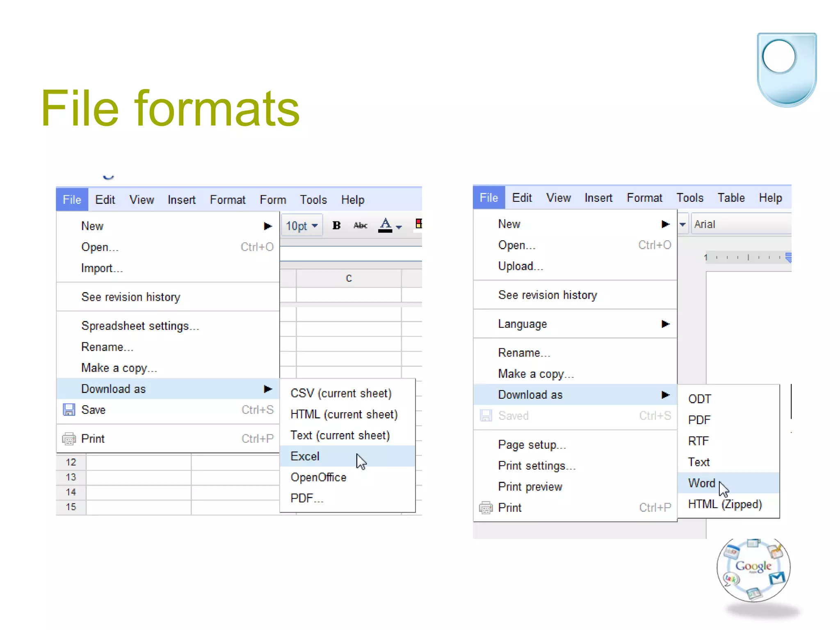Screen dimensions: 840x630
Task: Open the 10pt font size dropdown
Action: (x=302, y=225)
